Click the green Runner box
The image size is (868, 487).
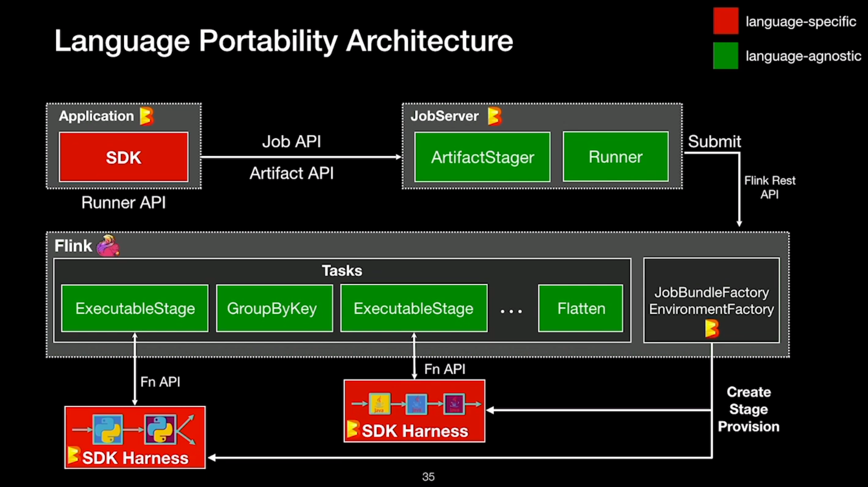[x=615, y=157]
